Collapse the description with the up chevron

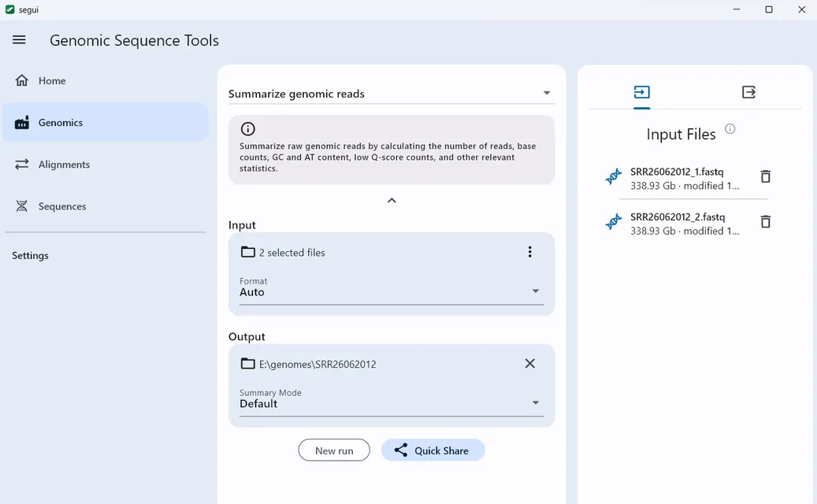click(x=392, y=201)
